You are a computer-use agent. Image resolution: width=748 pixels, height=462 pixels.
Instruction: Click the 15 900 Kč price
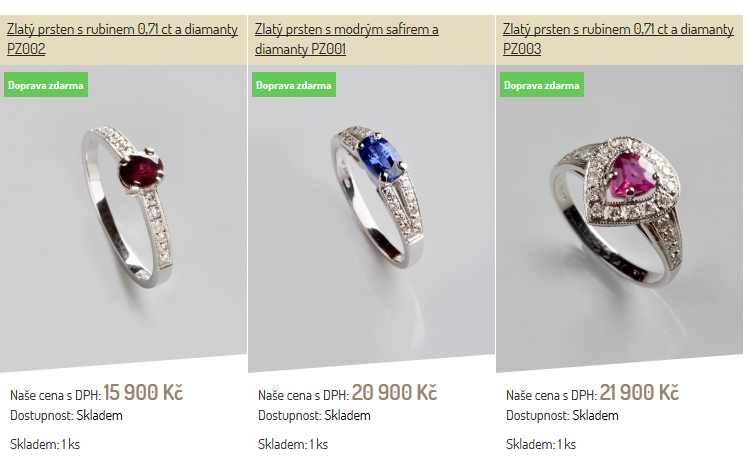click(143, 392)
